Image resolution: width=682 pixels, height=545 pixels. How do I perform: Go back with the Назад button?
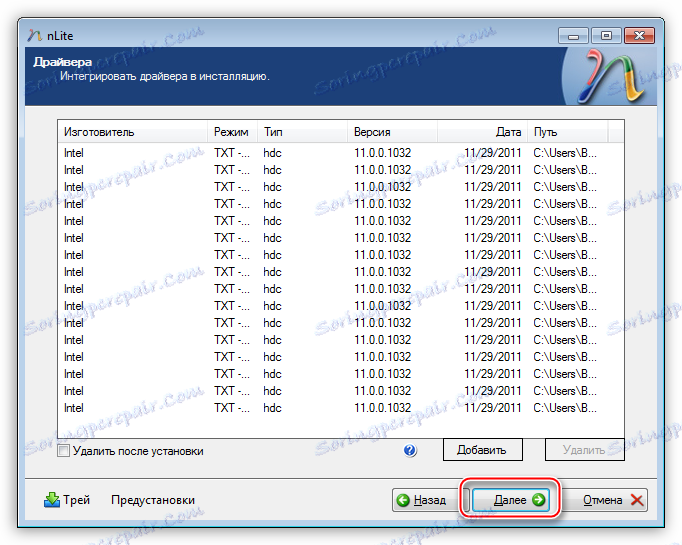click(427, 500)
